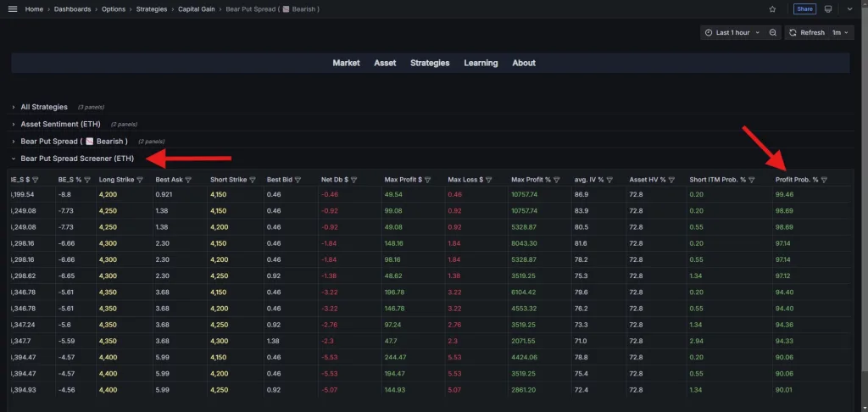868x412 pixels.
Task: Expand the All Strategies row
Action: tap(43, 107)
